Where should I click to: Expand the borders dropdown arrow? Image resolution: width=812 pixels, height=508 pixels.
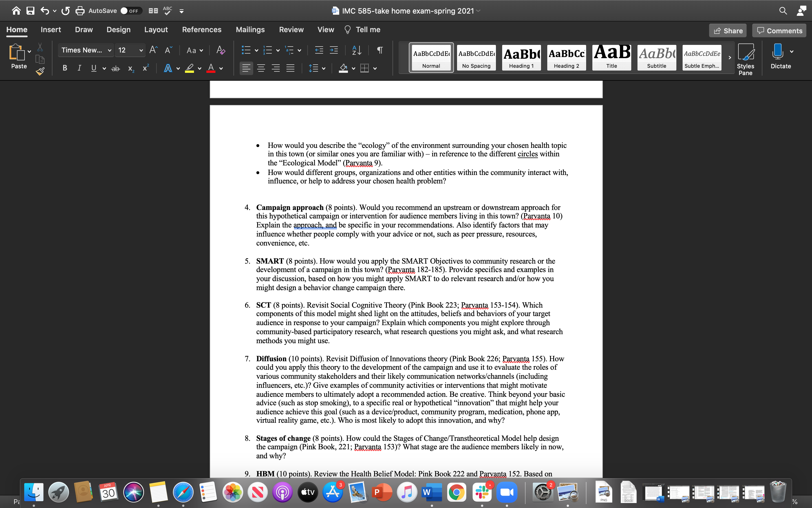coord(375,69)
